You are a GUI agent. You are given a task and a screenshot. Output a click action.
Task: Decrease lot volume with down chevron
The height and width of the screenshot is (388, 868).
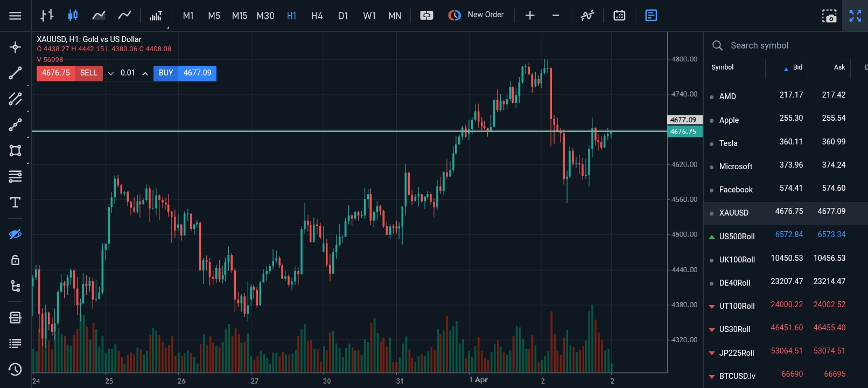point(111,73)
